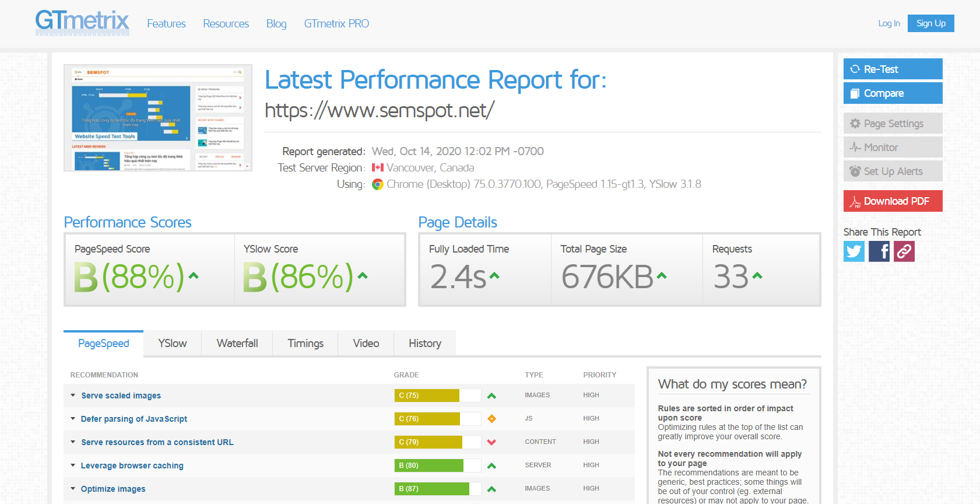Click green up arrow beside PageSpeed Score
This screenshot has width=980, height=504.
pyautogui.click(x=194, y=276)
